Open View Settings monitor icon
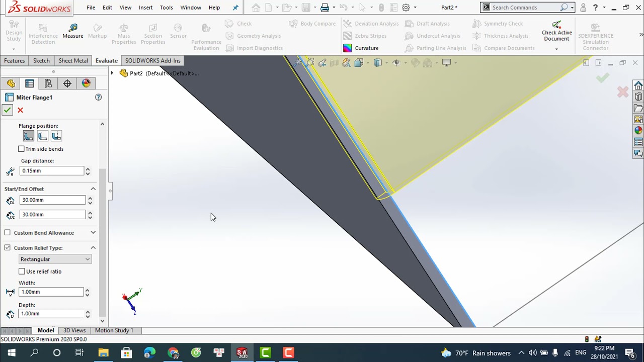644x362 pixels. (446, 63)
